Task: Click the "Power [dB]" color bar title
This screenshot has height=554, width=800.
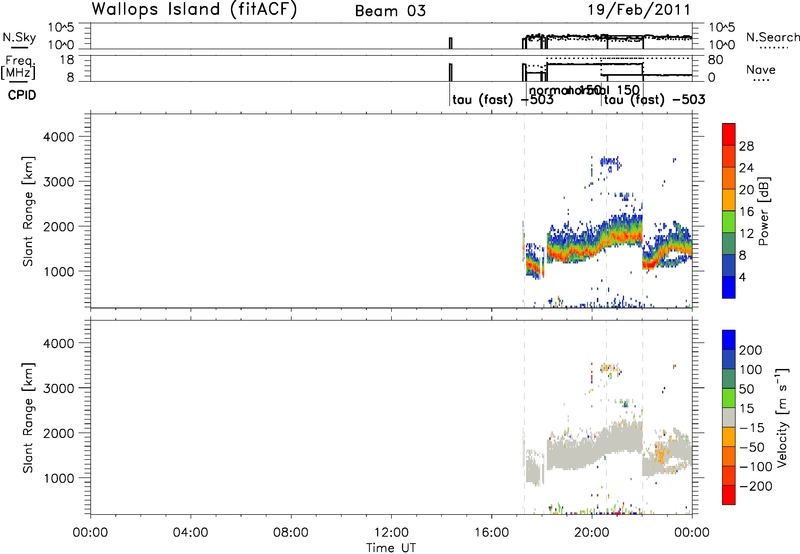Action: pos(764,211)
